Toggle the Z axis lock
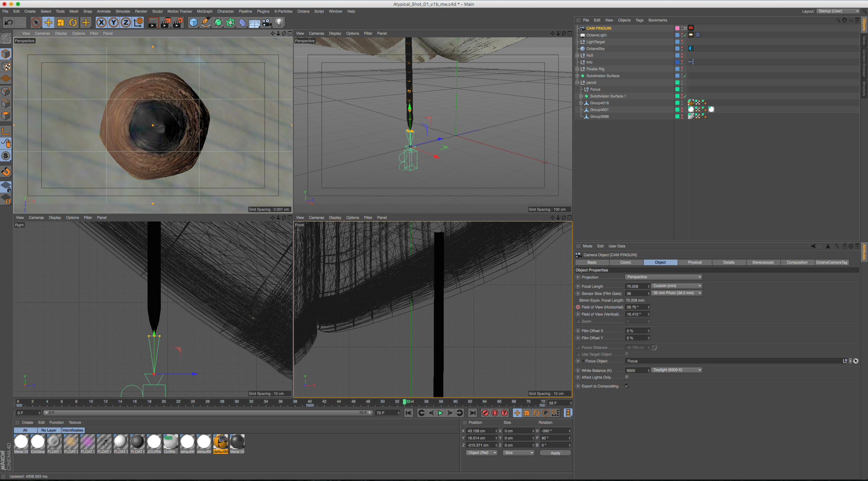868x481 pixels. [x=126, y=23]
